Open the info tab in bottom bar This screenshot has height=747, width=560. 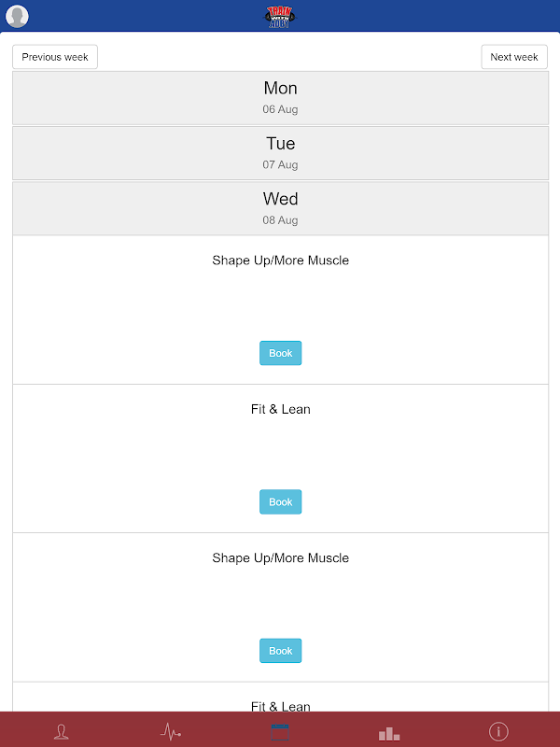coord(498,732)
